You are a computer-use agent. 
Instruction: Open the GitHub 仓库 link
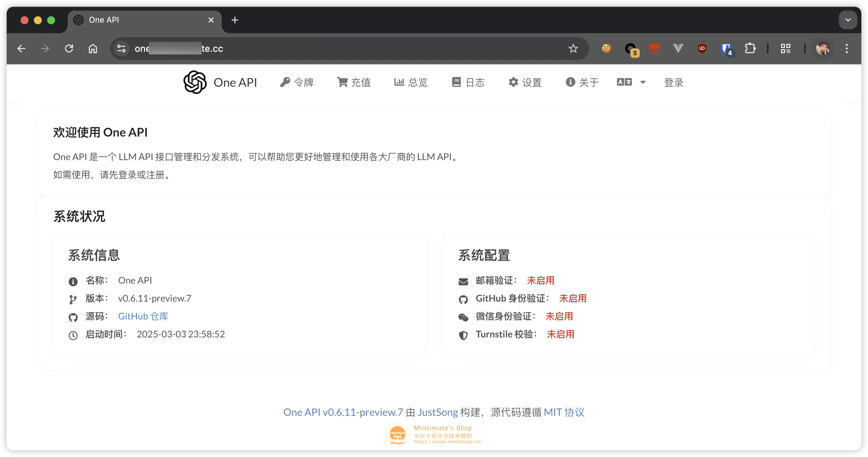pyautogui.click(x=143, y=317)
